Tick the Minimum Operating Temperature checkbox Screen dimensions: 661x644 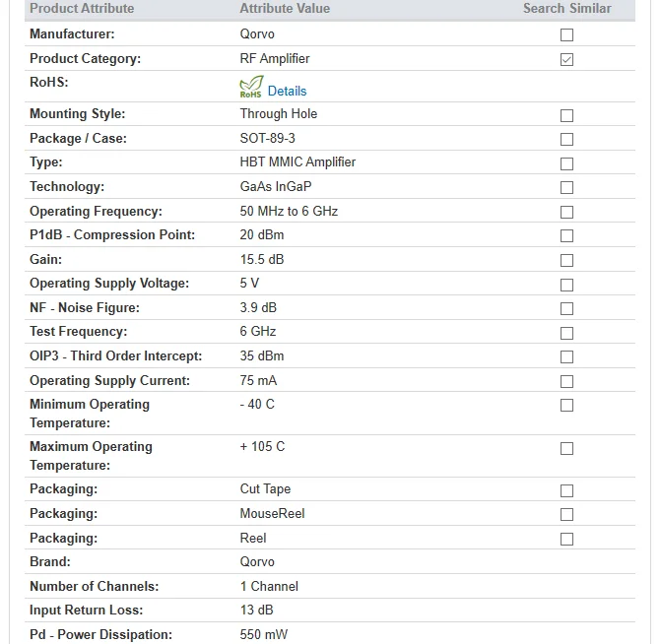pyautogui.click(x=566, y=405)
